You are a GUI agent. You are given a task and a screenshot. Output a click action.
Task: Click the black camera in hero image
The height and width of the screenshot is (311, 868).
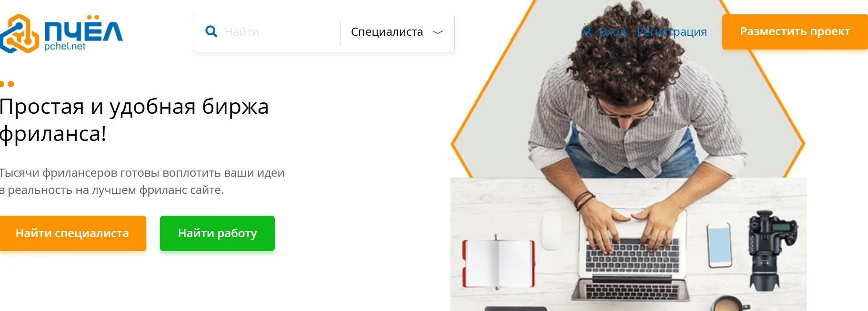point(770,251)
